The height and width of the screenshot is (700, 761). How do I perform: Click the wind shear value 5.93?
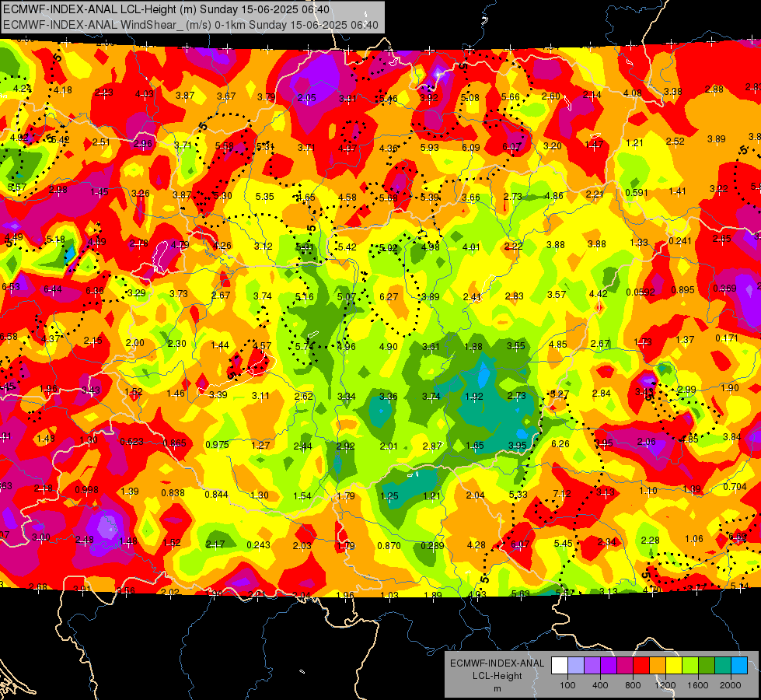click(430, 147)
